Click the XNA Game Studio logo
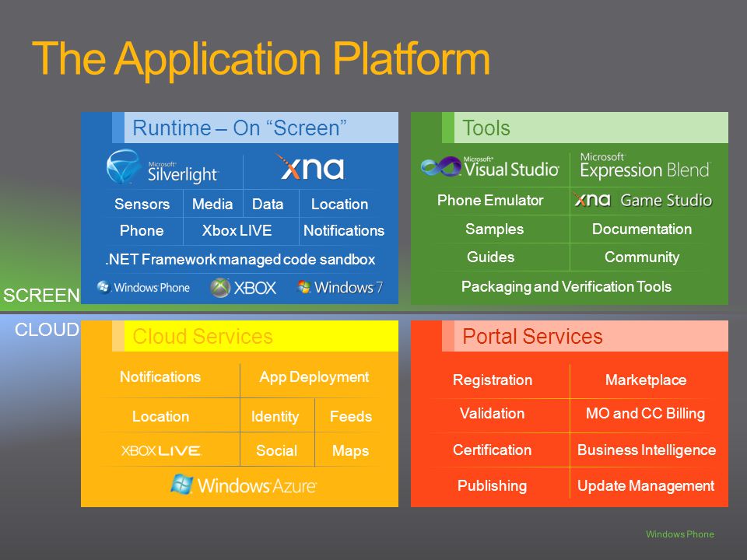 (x=644, y=200)
